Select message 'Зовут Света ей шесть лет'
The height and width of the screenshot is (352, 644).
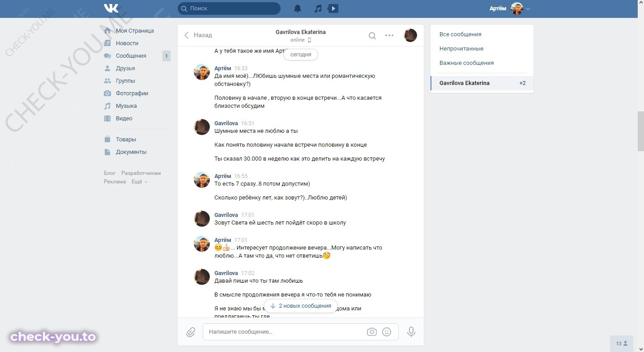280,223
